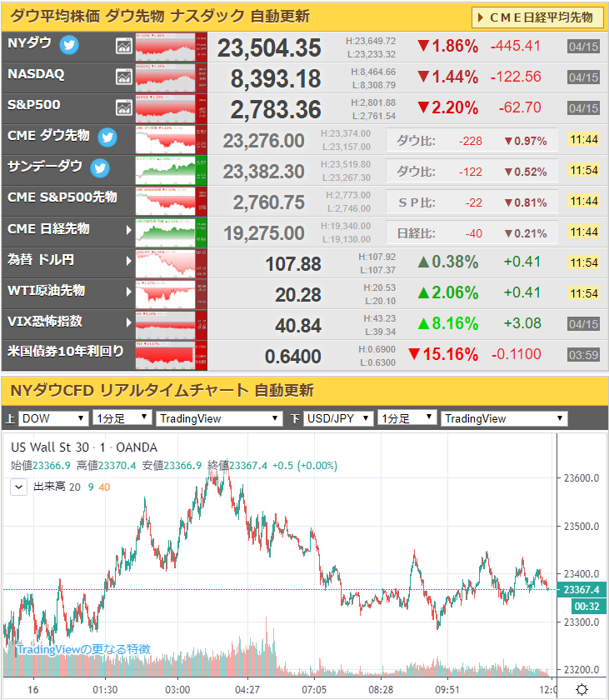Image resolution: width=609 pixels, height=700 pixels.
Task: Click the NYダウ row label
Action: (29, 42)
